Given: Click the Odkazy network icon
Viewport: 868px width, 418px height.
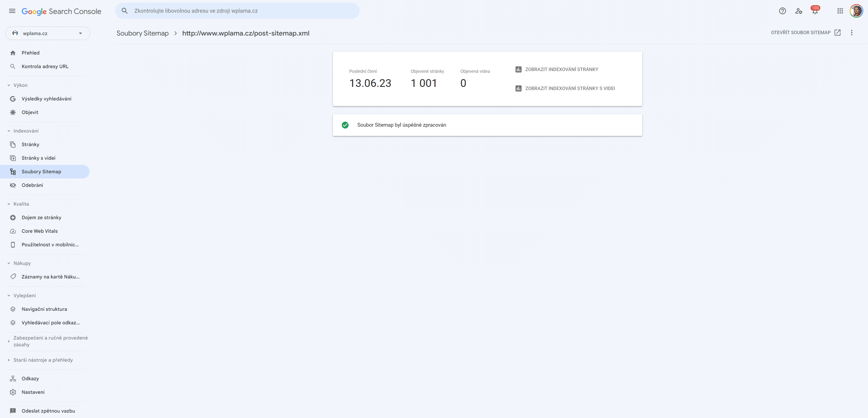Looking at the screenshot, I should 13,379.
